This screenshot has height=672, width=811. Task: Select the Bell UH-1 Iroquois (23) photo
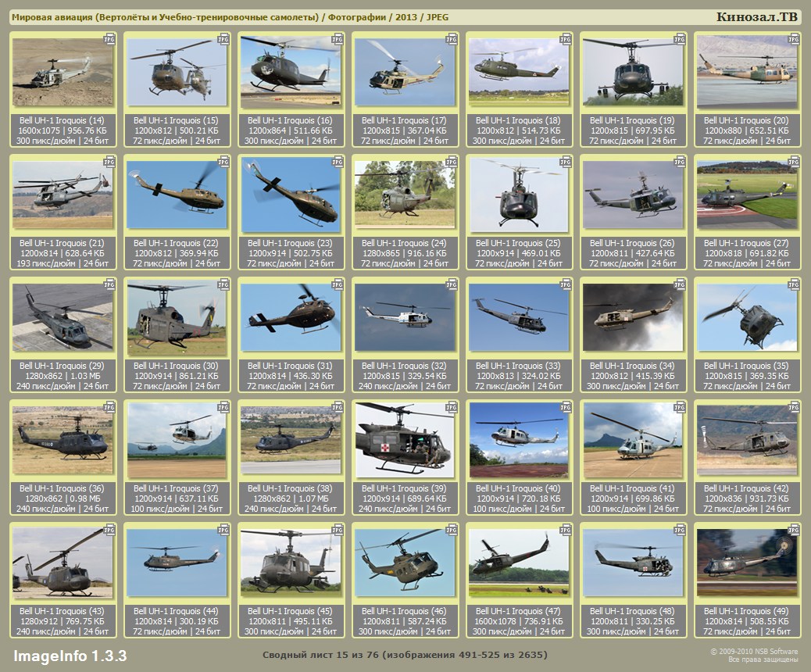(291, 195)
